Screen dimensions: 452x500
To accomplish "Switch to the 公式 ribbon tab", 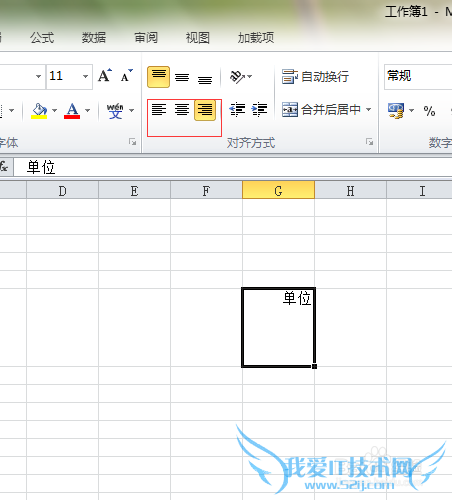I will pos(42,38).
